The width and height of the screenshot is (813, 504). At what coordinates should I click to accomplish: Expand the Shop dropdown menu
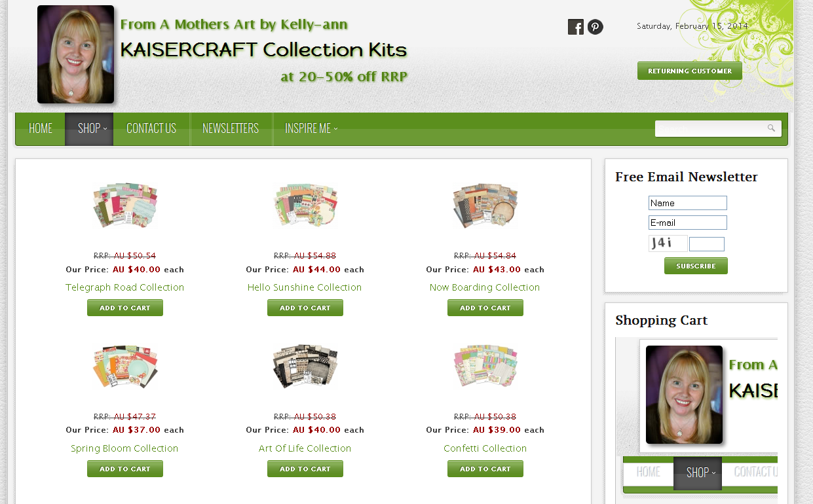click(89, 129)
